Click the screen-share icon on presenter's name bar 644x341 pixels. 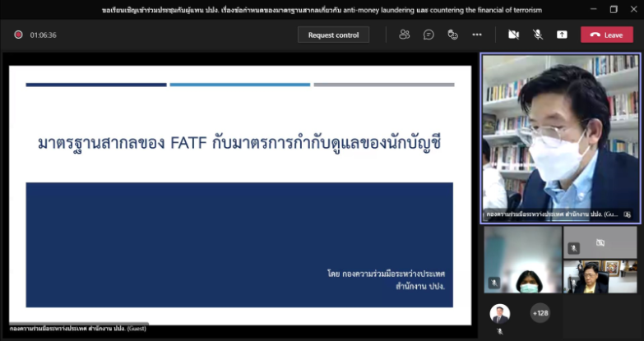pyautogui.click(x=628, y=214)
